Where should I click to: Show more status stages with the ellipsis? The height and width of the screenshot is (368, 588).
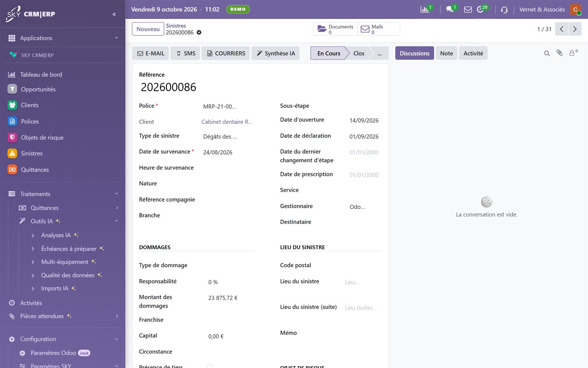tap(379, 53)
